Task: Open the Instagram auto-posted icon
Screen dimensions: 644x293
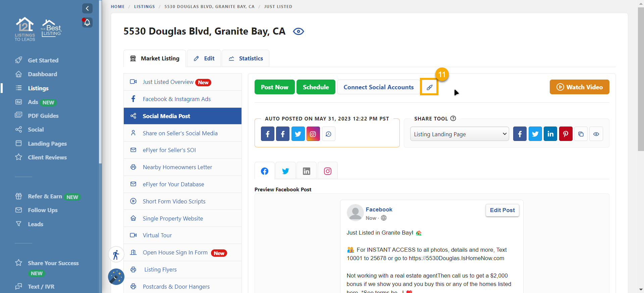Action: tap(313, 134)
